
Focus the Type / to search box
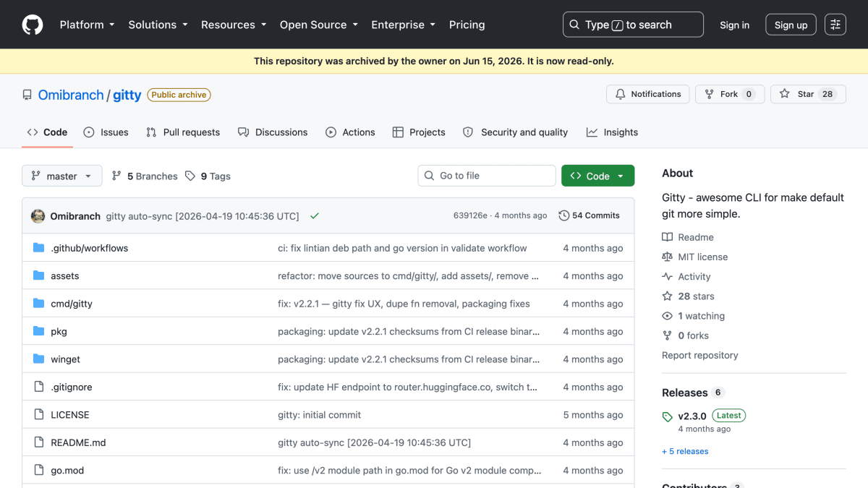[633, 25]
